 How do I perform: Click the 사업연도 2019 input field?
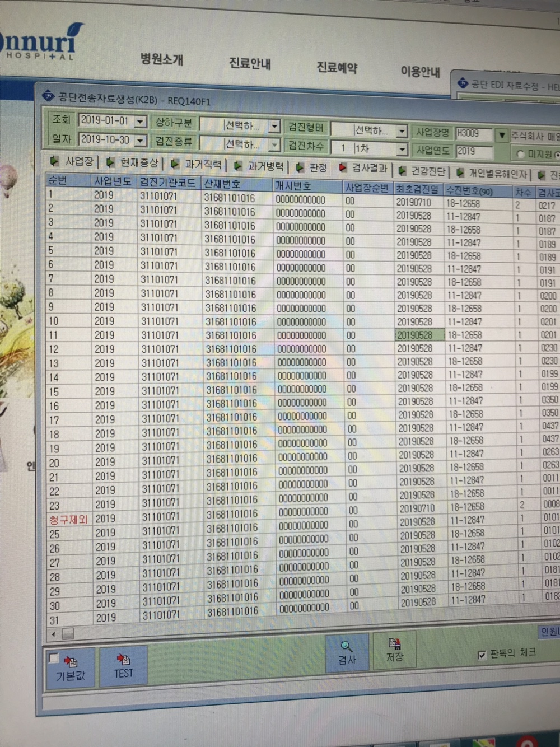tap(474, 151)
